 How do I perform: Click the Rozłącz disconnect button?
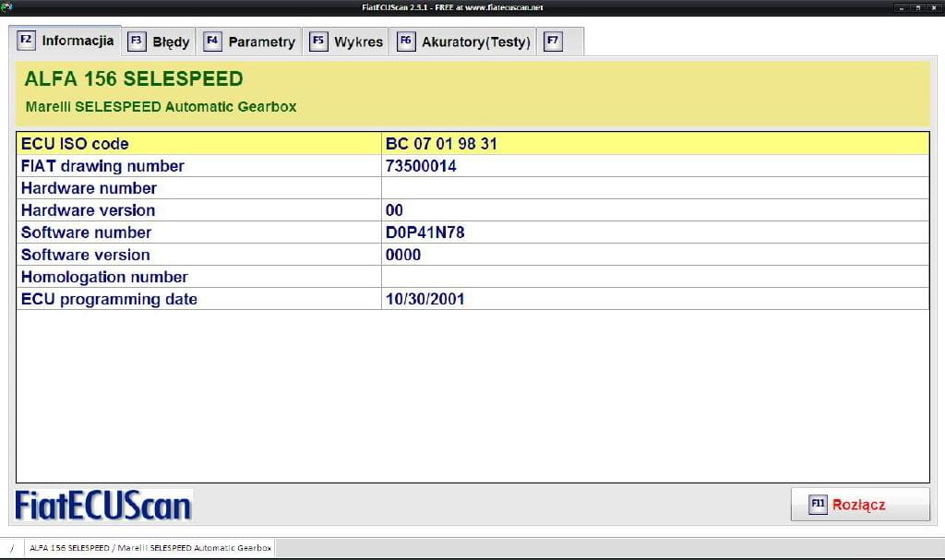coord(860,504)
